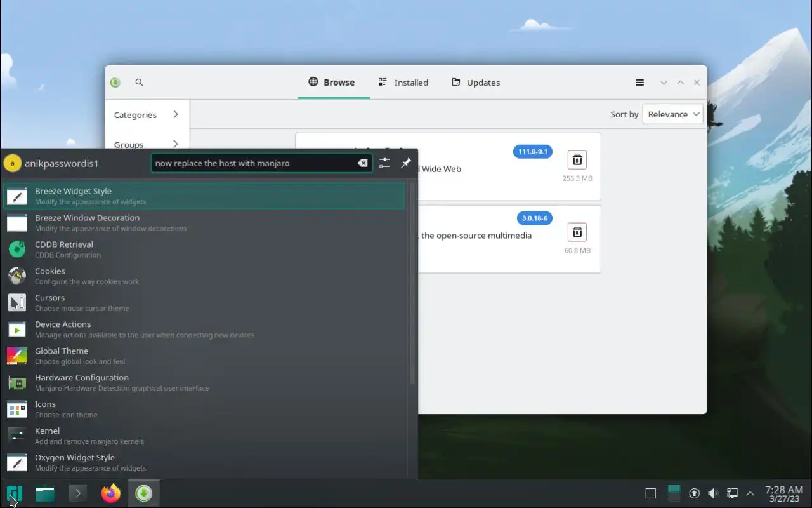Remove the 60.8 MB package

[577, 232]
